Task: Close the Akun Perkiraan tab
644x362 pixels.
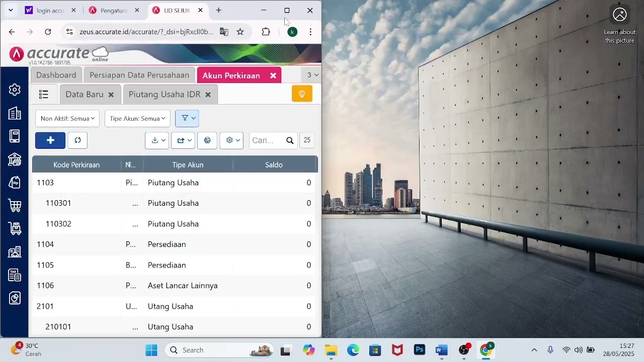Action: [273, 75]
